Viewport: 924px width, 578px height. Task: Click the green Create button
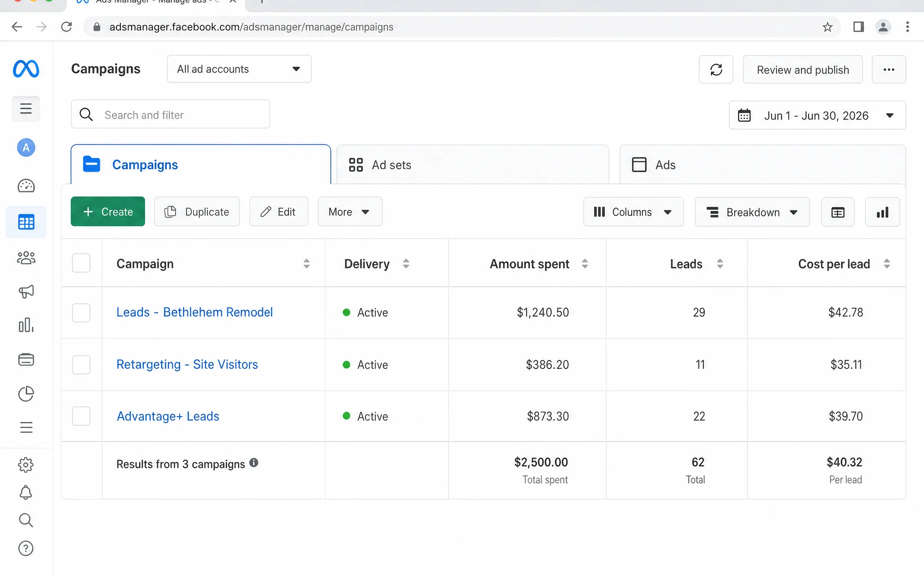point(108,211)
